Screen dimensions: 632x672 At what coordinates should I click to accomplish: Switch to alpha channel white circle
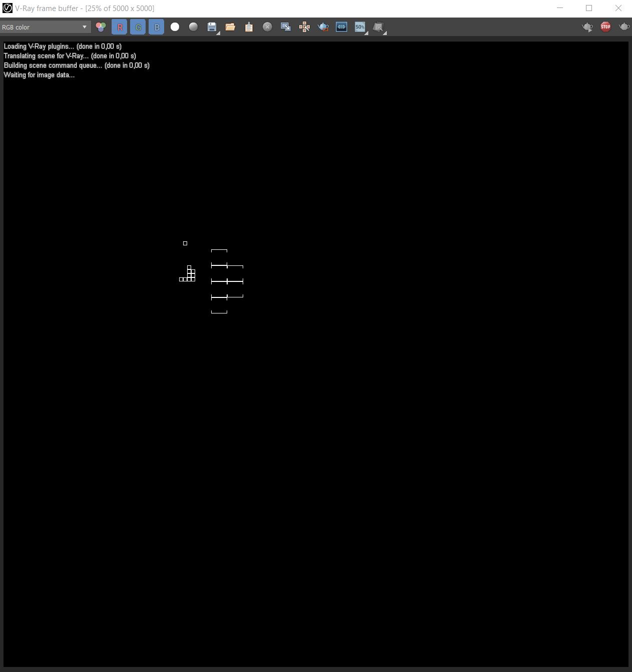click(175, 27)
